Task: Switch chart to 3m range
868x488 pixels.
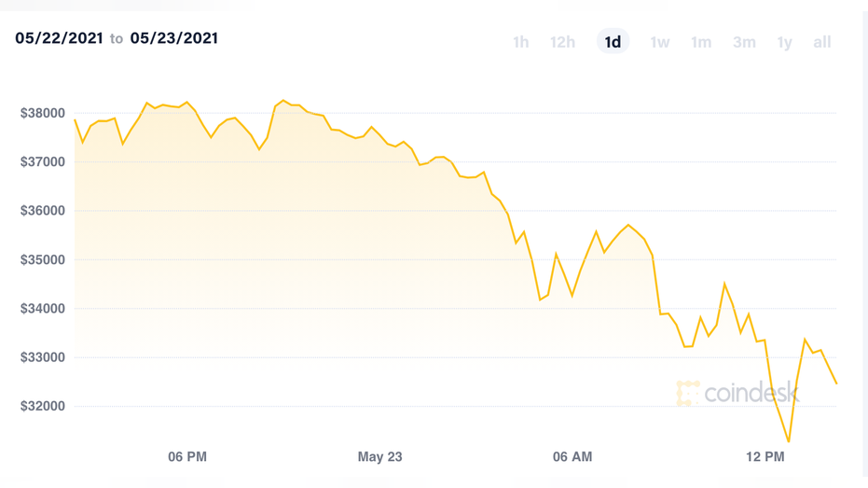Action: (x=744, y=42)
